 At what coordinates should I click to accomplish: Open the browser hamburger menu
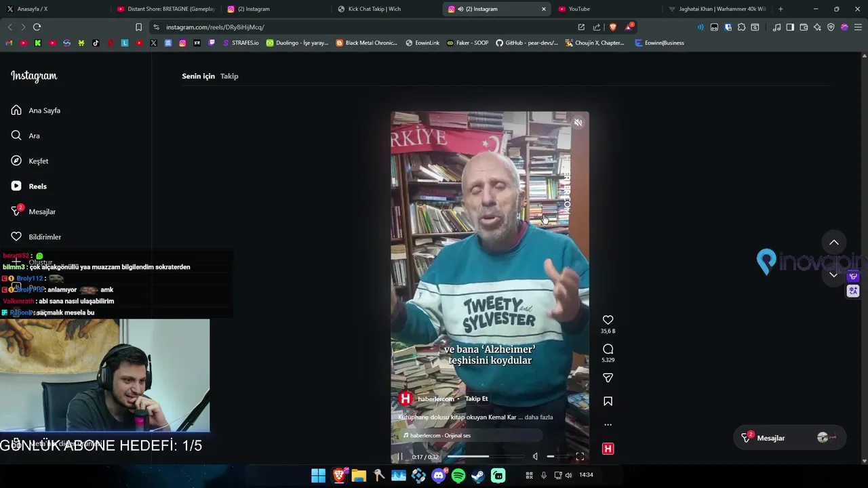pyautogui.click(x=858, y=27)
